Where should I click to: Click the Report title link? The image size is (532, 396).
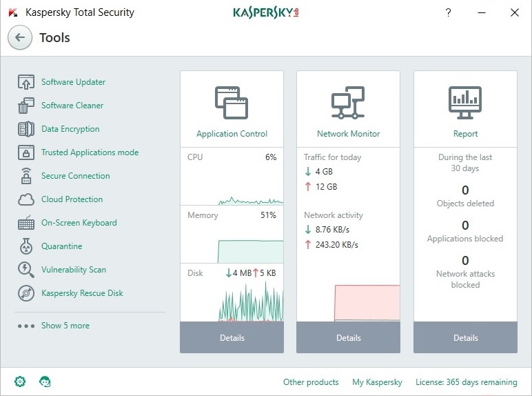[465, 134]
